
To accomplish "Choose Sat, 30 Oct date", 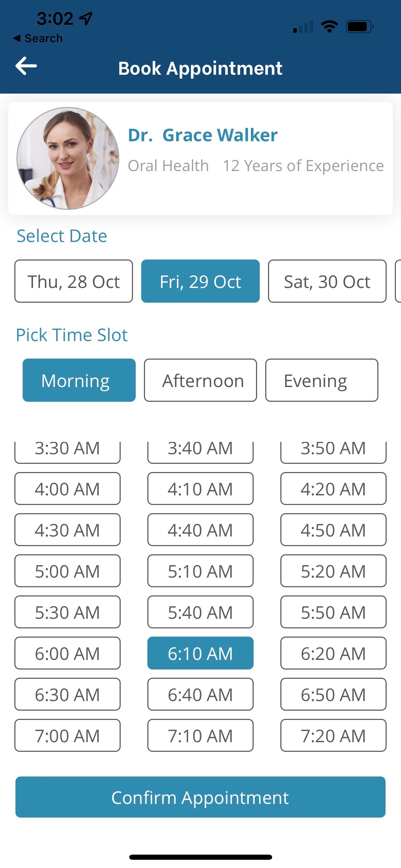I will coord(327,281).
